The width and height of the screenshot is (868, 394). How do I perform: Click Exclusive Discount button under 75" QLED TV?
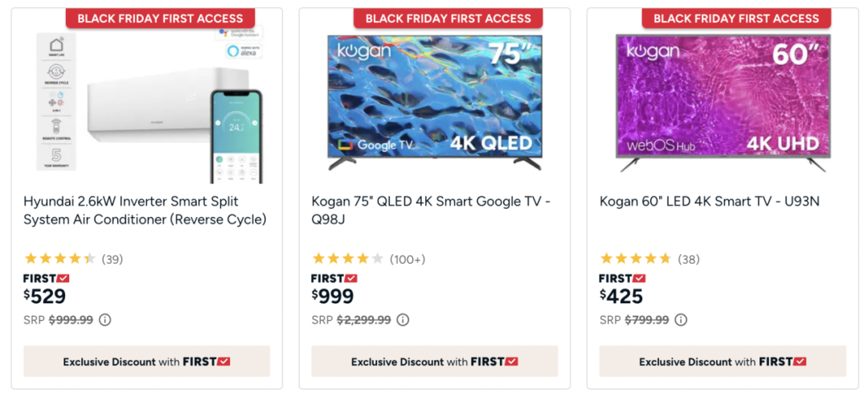tap(435, 361)
